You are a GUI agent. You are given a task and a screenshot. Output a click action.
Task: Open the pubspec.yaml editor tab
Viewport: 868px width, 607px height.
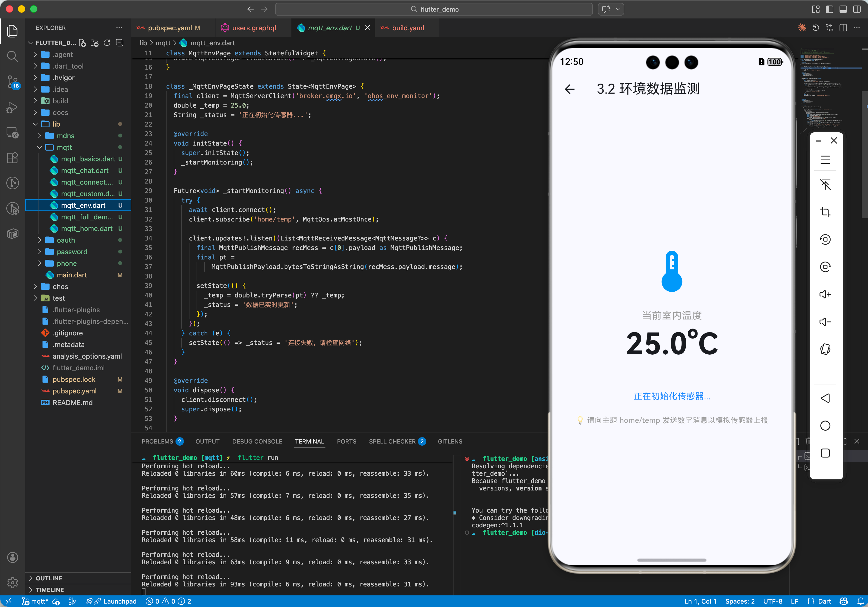tap(170, 28)
